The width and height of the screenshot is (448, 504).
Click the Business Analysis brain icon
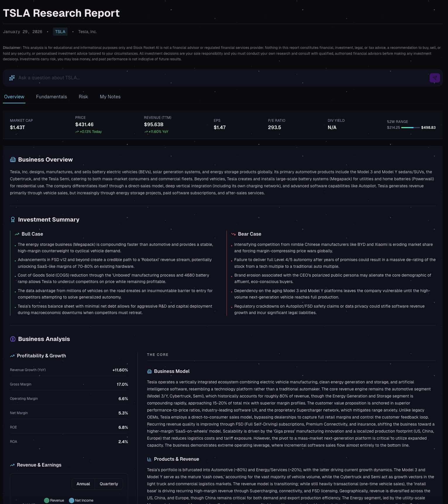(x=13, y=339)
